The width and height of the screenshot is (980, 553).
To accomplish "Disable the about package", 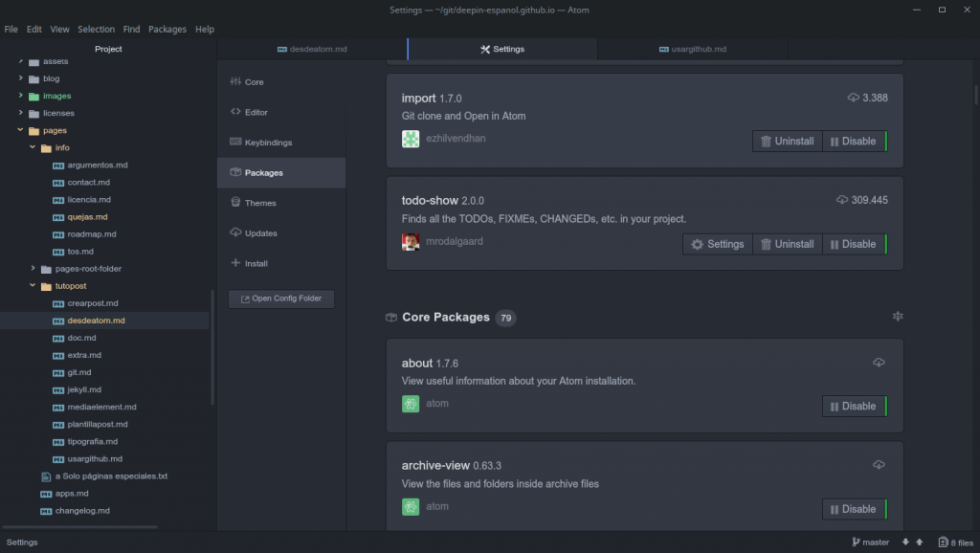I will click(854, 407).
